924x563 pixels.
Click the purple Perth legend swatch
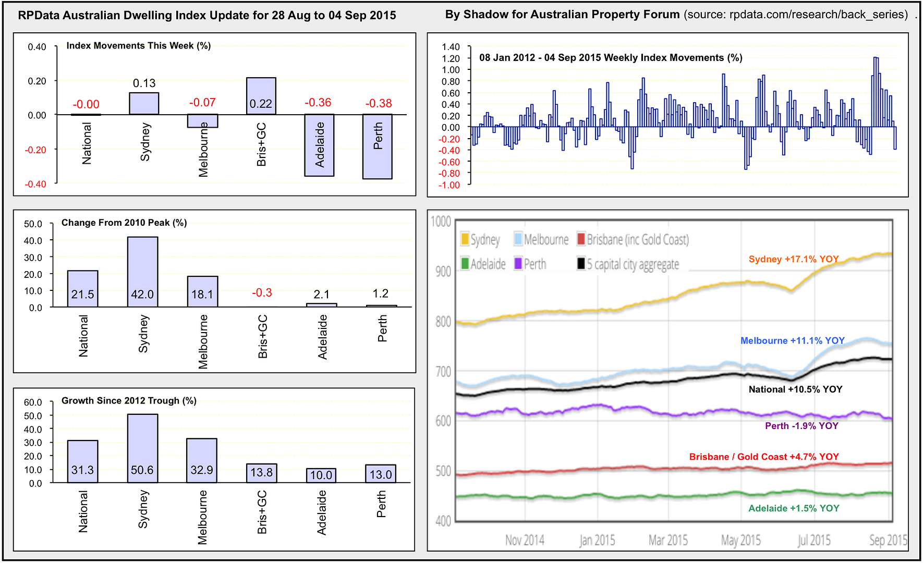pos(518,264)
